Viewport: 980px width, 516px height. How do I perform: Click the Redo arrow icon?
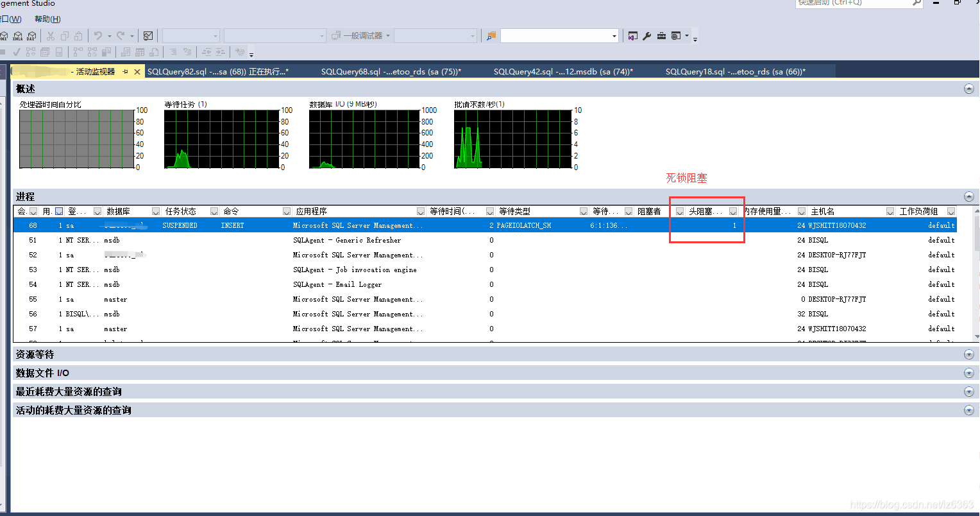121,36
